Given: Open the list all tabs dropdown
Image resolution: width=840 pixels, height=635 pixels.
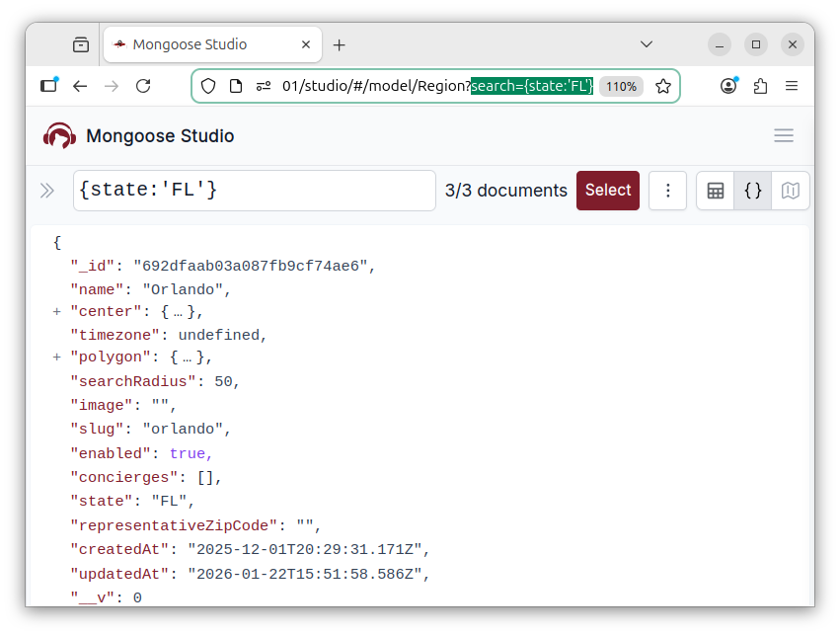Looking at the screenshot, I should pyautogui.click(x=647, y=44).
